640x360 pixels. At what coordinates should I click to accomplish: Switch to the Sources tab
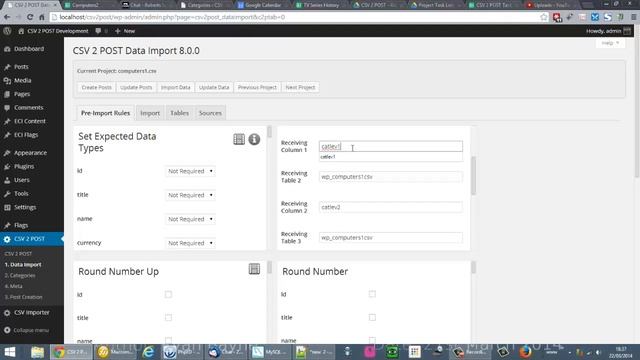coord(210,113)
